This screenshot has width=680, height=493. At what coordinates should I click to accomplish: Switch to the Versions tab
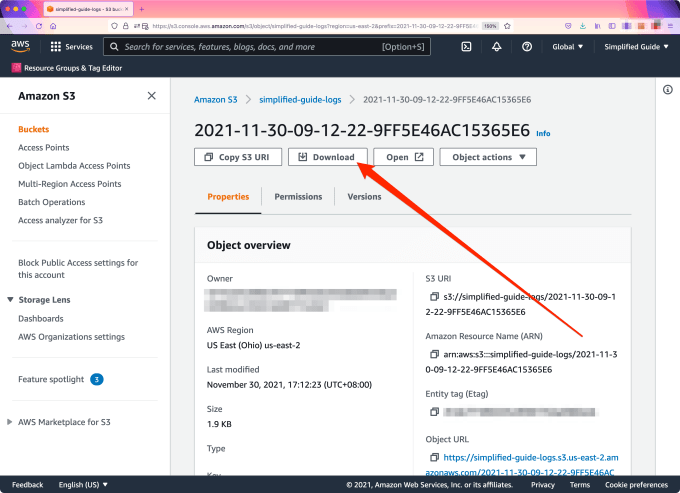364,197
